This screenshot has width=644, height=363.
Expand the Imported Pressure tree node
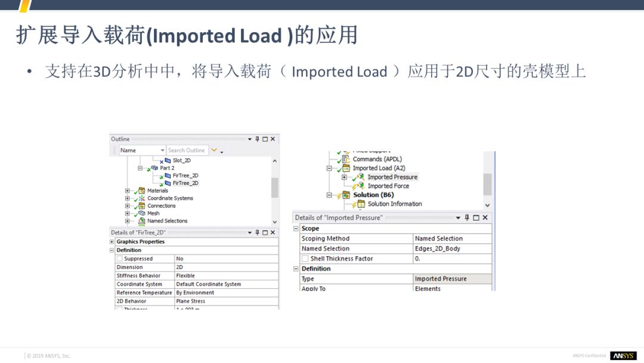click(344, 177)
